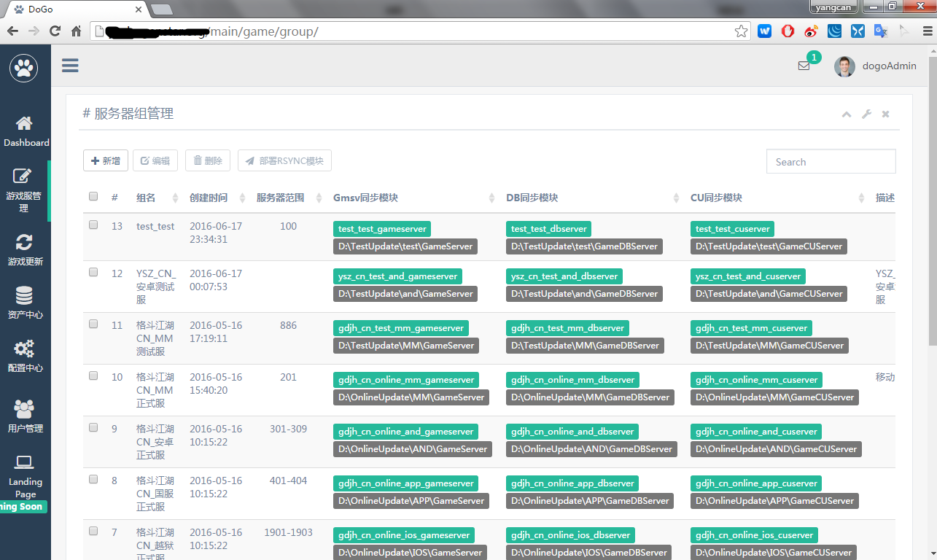This screenshot has width=937, height=560.
Task: Click the gdjh_cn_online_mm_gameserver tag
Action: pyautogui.click(x=406, y=380)
